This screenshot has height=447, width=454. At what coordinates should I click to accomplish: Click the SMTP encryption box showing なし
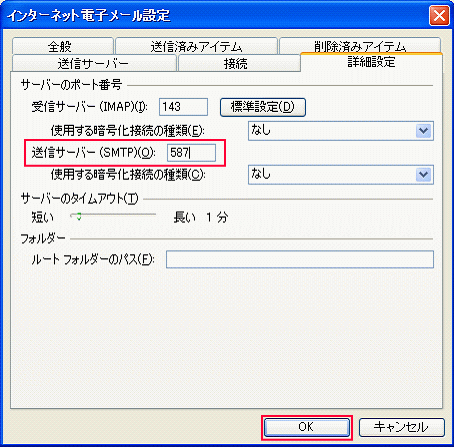coord(341,175)
